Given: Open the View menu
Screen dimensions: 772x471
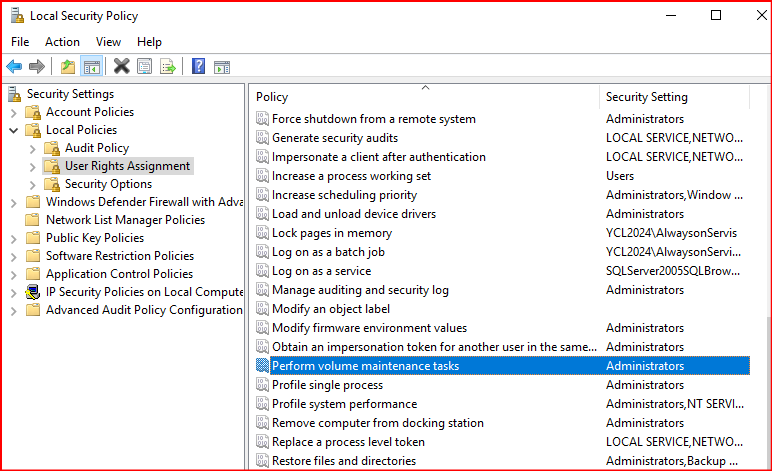Looking at the screenshot, I should (x=108, y=42).
